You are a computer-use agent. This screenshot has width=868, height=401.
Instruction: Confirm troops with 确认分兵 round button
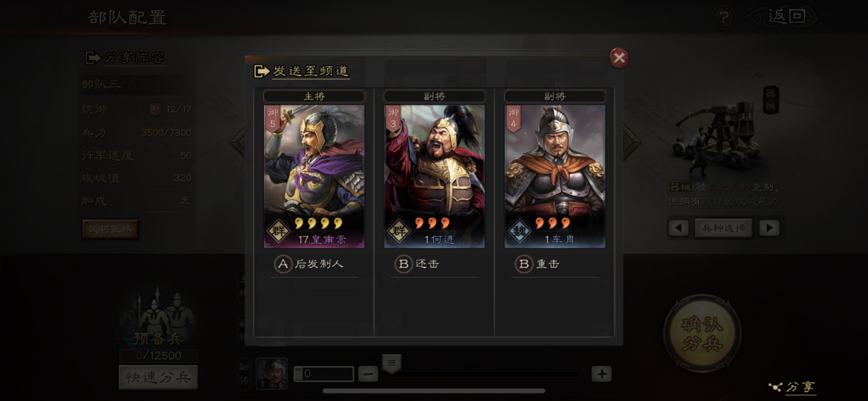[x=702, y=334]
